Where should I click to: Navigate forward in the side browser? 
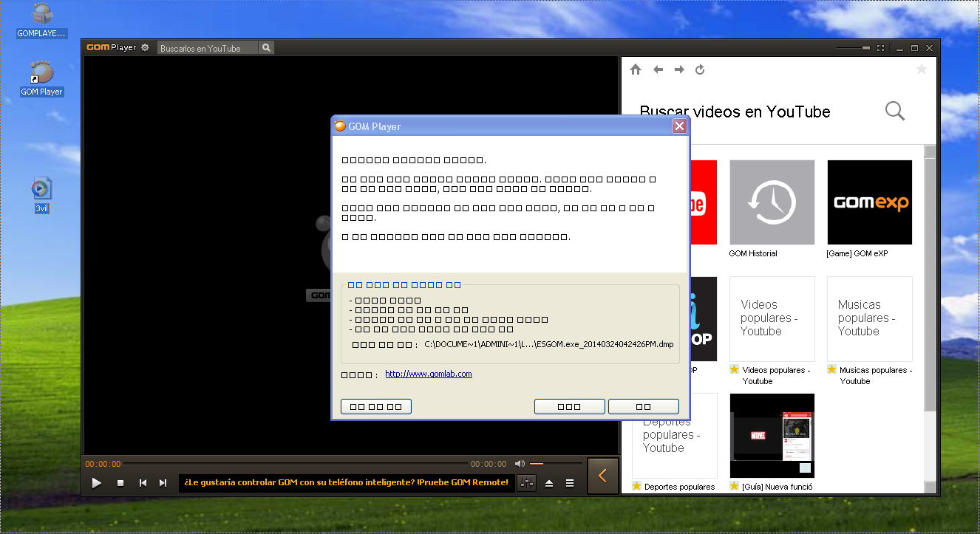(x=679, y=69)
